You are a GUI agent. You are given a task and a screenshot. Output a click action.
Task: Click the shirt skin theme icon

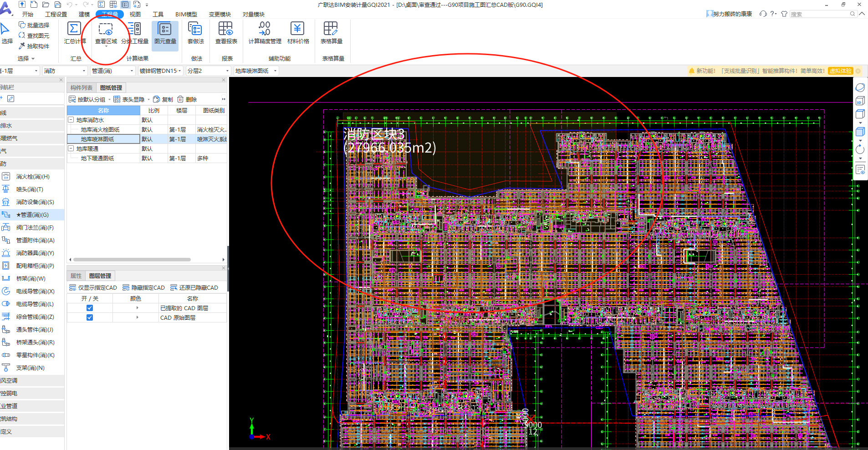point(784,14)
